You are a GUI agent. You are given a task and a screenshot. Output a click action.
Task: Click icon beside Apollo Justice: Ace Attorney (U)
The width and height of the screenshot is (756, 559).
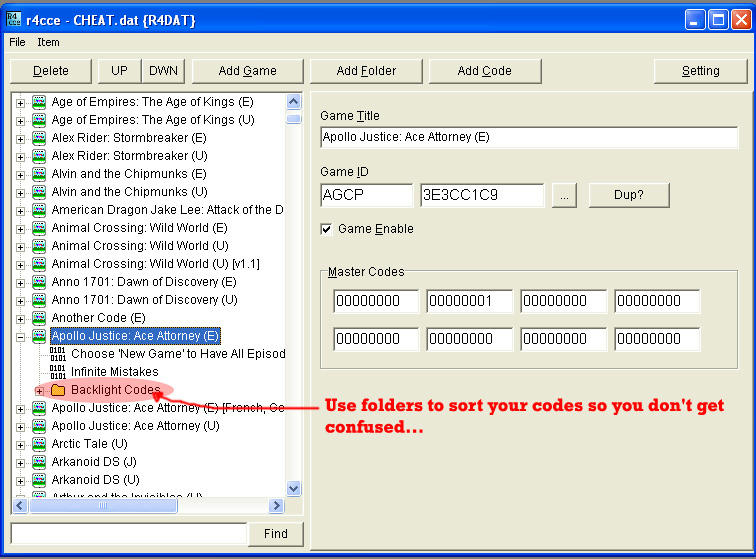pyautogui.click(x=39, y=426)
